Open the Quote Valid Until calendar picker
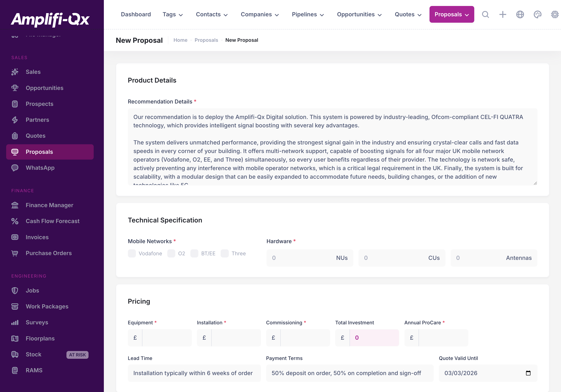Screen dimensions: 561x392 point(528,373)
